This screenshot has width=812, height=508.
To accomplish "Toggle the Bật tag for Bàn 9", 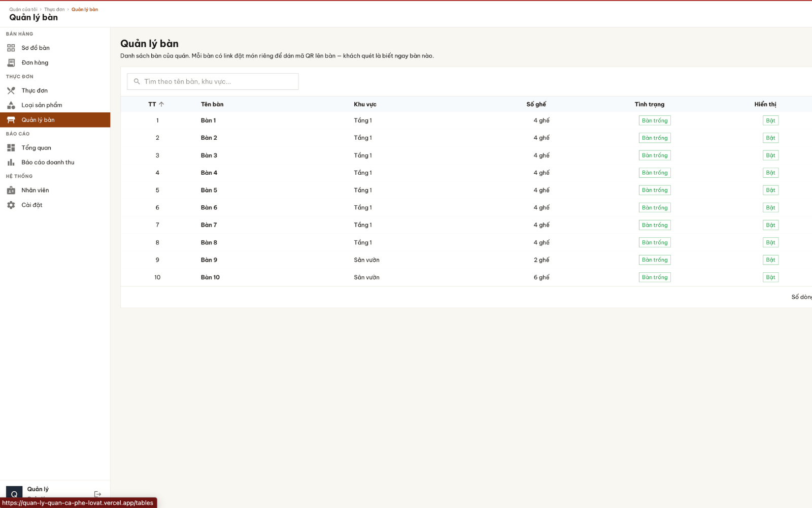I will coord(770,260).
